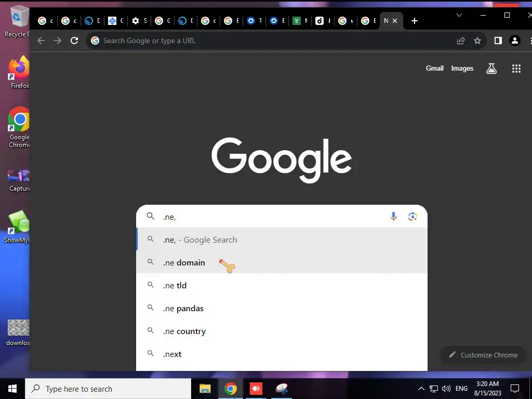532x399 pixels.
Task: Switch to the green icon tab
Action: point(300,21)
